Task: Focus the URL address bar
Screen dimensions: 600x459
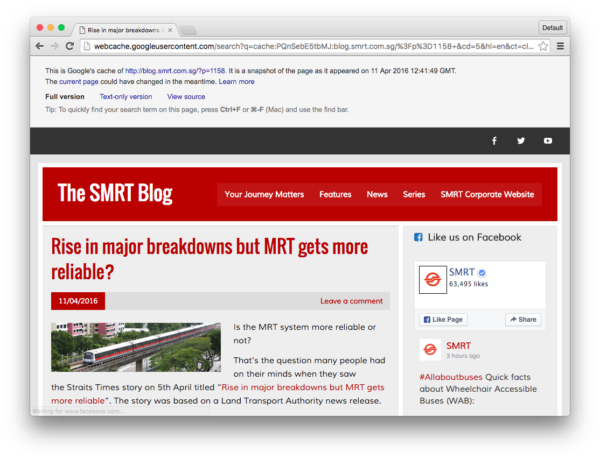Action: 313,46
